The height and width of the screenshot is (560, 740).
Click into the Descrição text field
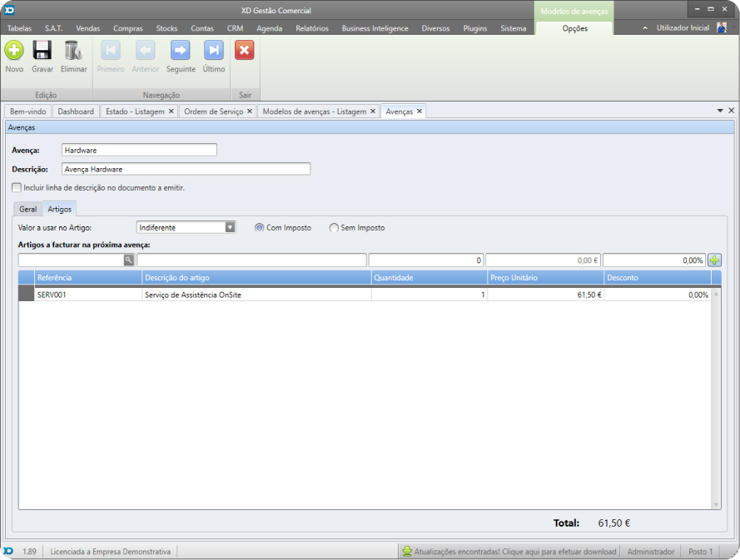pyautogui.click(x=186, y=169)
